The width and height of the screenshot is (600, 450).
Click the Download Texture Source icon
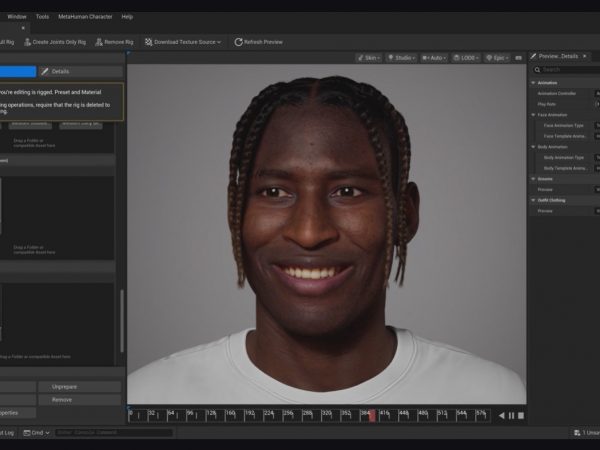pyautogui.click(x=148, y=42)
